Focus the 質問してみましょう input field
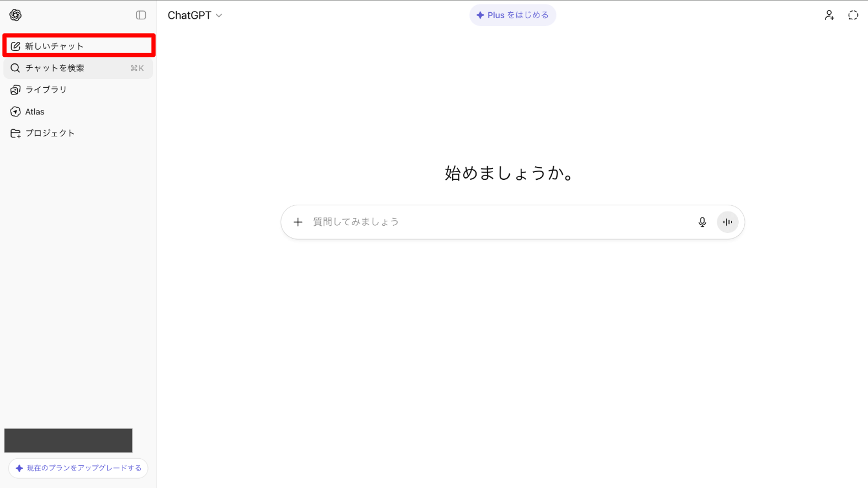 click(497, 222)
